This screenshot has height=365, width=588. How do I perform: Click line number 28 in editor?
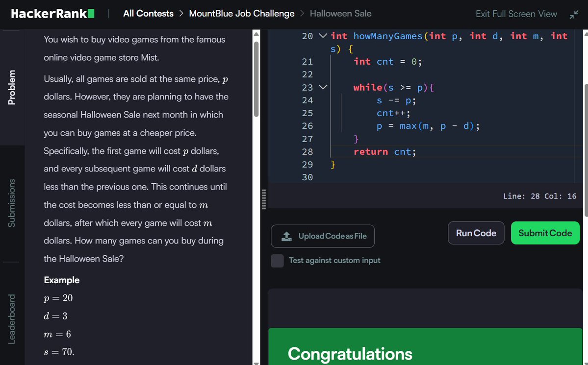pyautogui.click(x=307, y=152)
